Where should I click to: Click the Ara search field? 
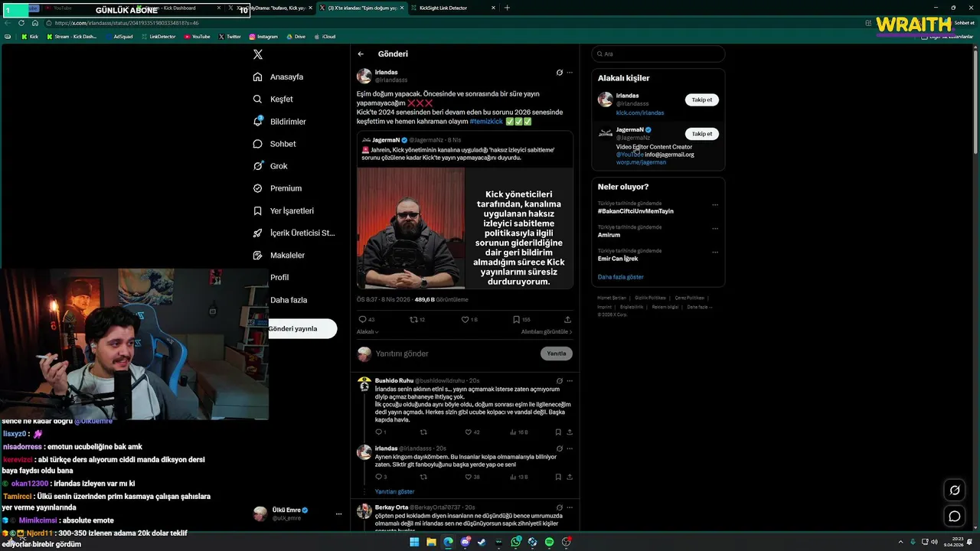(658, 54)
